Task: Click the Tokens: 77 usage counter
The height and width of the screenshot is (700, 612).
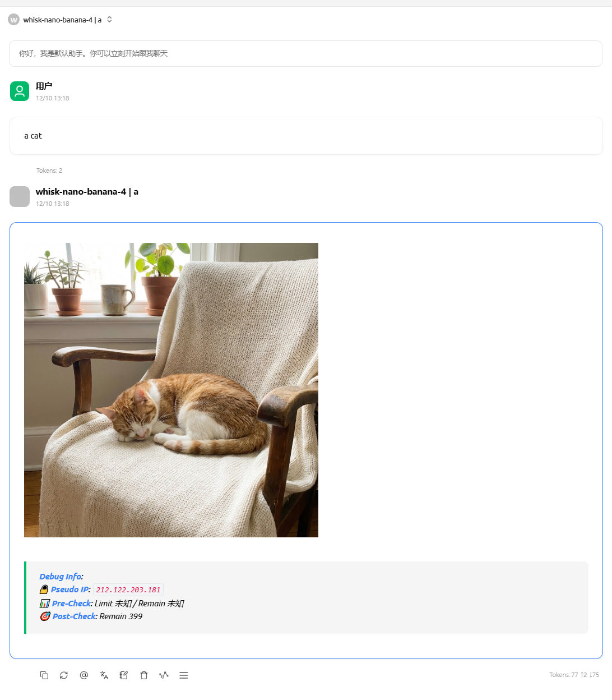Action: [574, 675]
